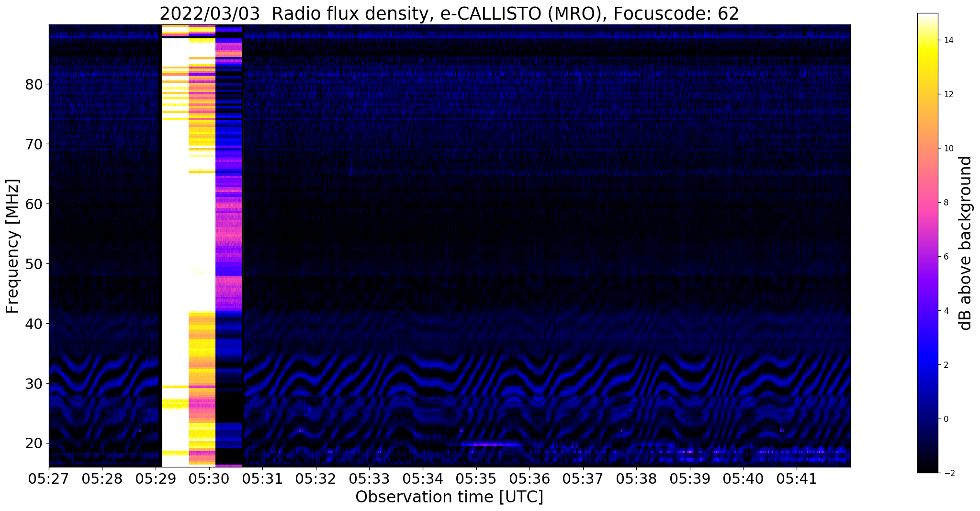Click the 05:38 time tick label

(x=636, y=478)
